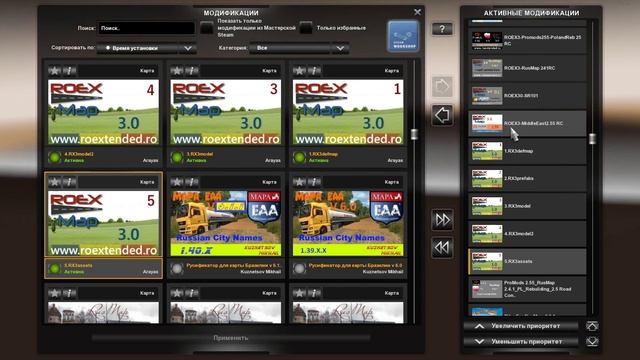Toggle green active indicator of 3.RX3model card
This screenshot has width=640, height=360.
point(177,157)
